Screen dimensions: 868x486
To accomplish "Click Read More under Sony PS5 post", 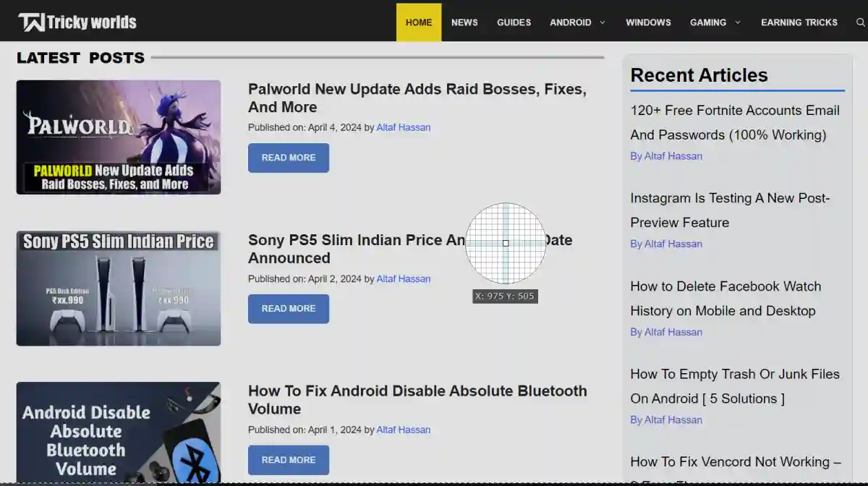I will (289, 309).
